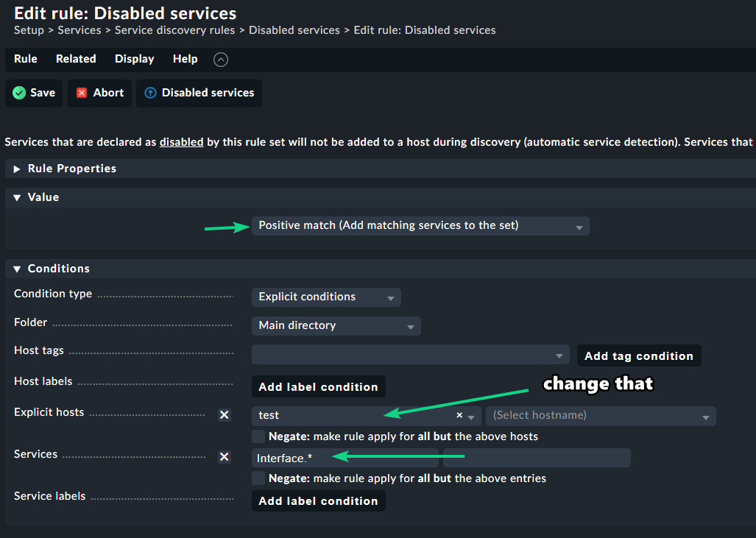
Task: Open the Condition type dropdown
Action: [326, 297]
